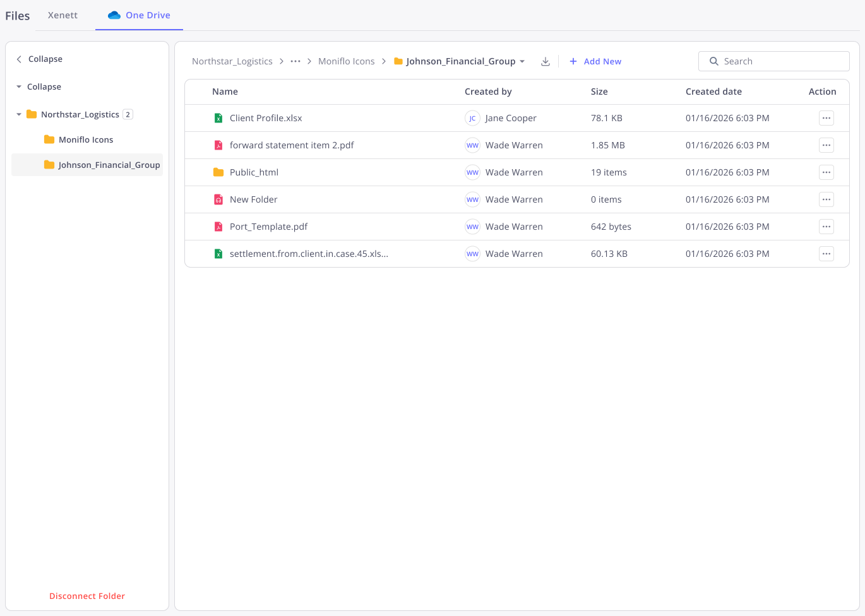Click the Created date column header
This screenshot has width=865, height=616.
pyautogui.click(x=713, y=92)
